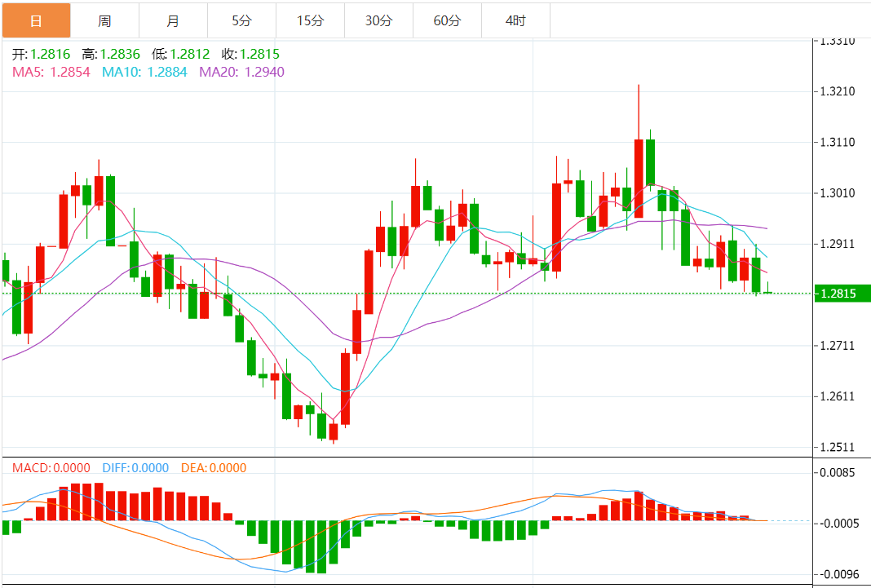Click the 1.3110 price axis label
Image resolution: width=871 pixels, height=588 pixels.
coord(837,143)
